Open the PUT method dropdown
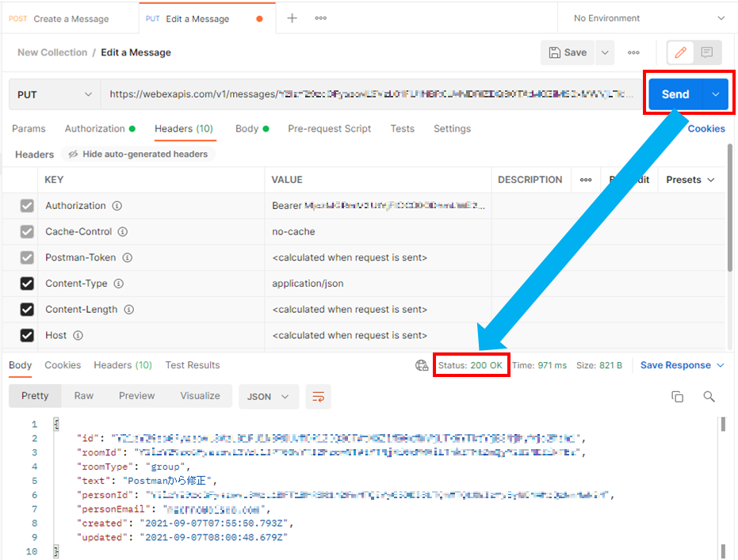Screen dimensions: 738x560 click(55, 94)
